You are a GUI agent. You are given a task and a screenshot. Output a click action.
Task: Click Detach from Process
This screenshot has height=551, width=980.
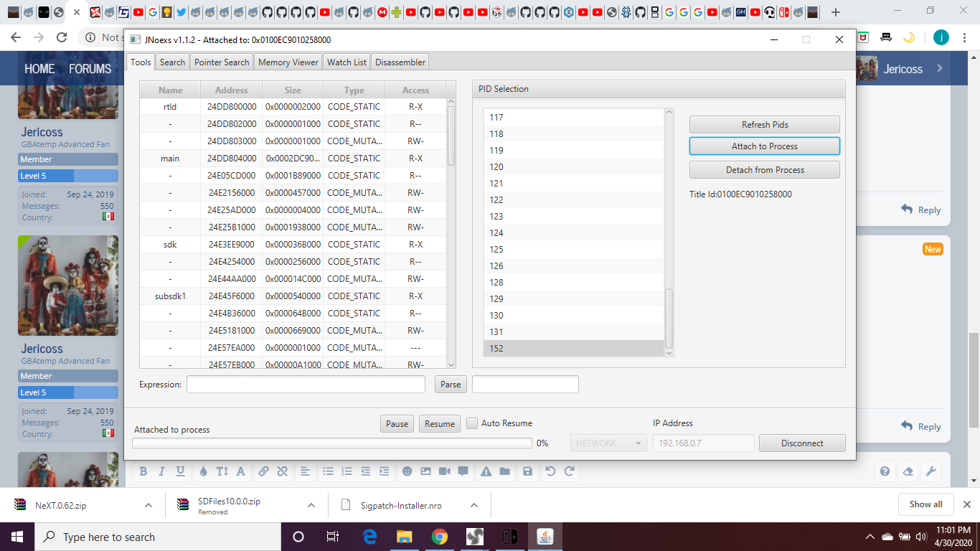point(765,170)
